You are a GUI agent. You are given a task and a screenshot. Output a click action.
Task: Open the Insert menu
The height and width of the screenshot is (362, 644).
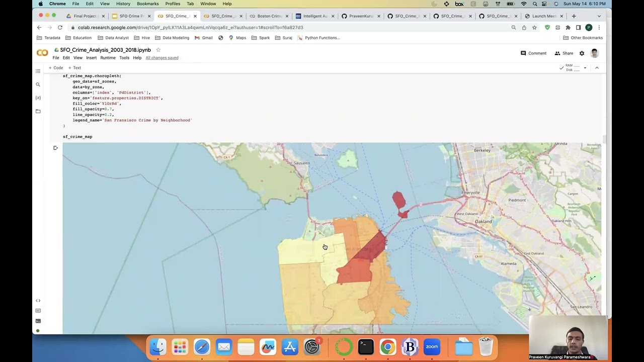91,58
